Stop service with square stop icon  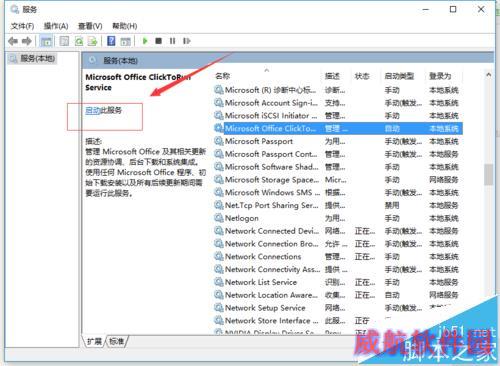pyautogui.click(x=159, y=41)
